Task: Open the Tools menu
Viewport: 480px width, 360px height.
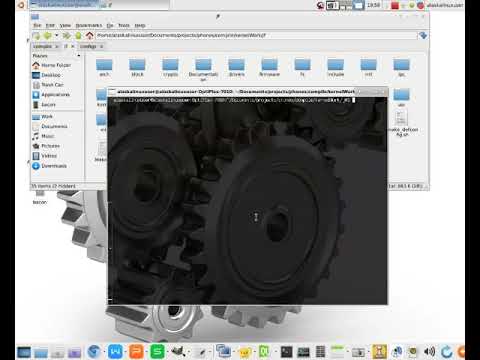Action: pos(124,25)
